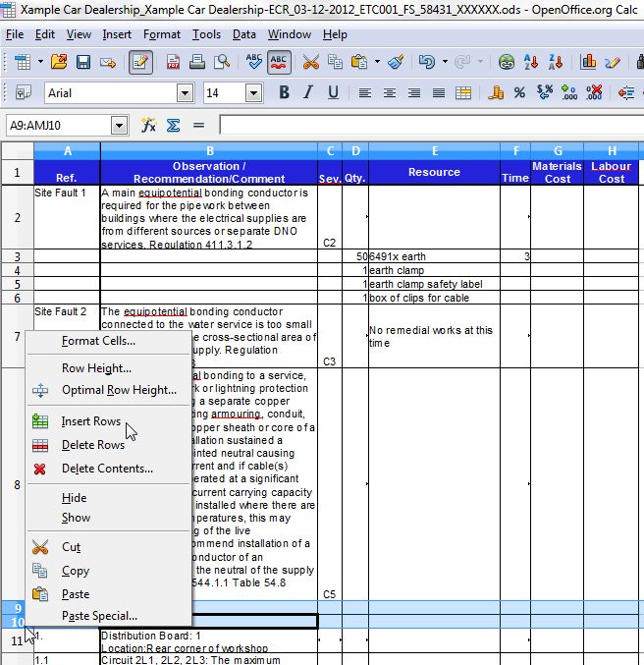Open the Paste options dropdown arrow
The image size is (644, 665).
pos(377,62)
